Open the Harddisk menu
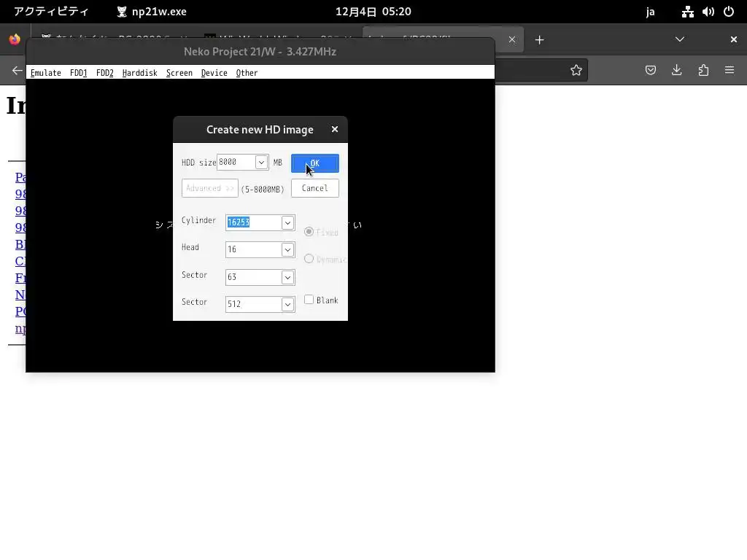The image size is (747, 560). [x=139, y=73]
